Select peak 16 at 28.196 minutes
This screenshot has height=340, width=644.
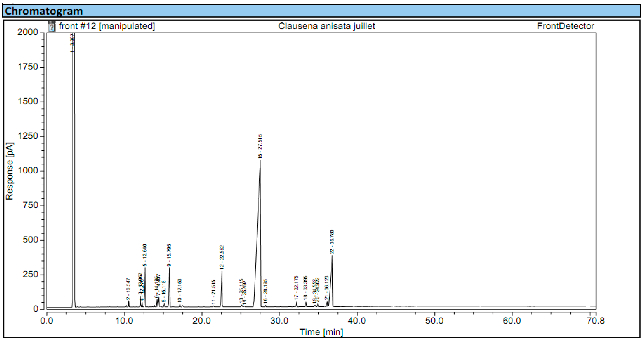pyautogui.click(x=266, y=297)
